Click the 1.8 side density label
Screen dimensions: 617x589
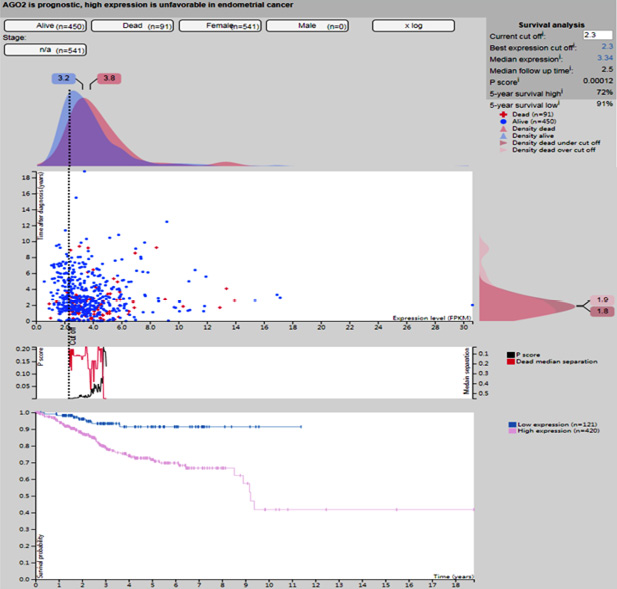tap(602, 311)
